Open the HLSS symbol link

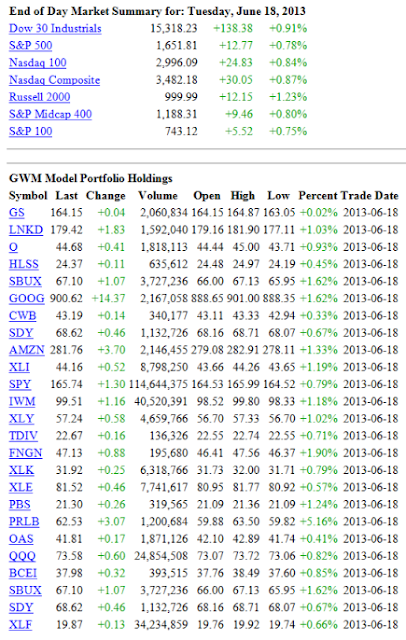24,264
